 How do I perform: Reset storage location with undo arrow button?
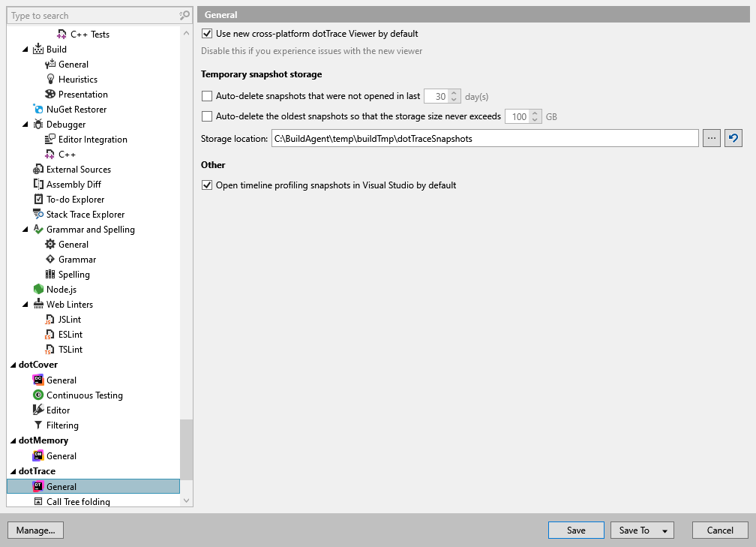point(733,138)
